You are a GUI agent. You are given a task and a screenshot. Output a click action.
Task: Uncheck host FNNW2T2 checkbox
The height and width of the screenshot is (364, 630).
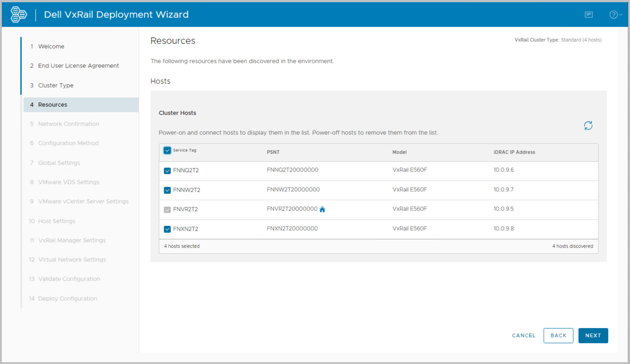(x=167, y=190)
